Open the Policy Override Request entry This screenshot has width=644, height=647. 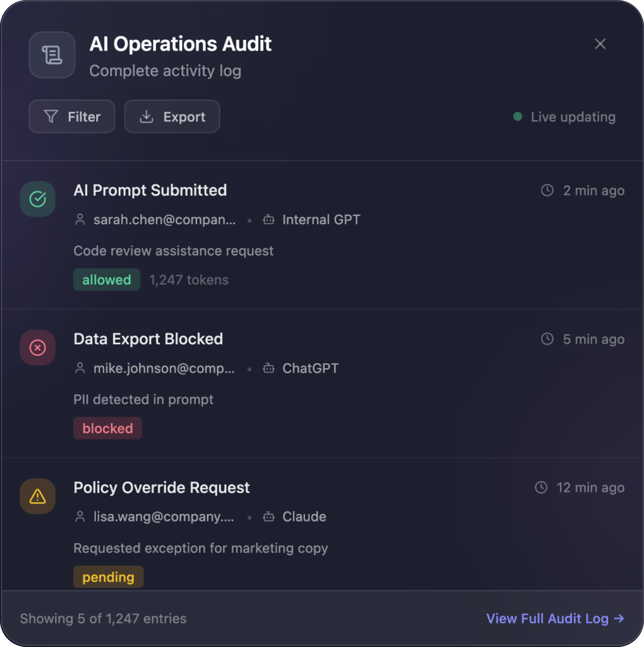point(162,488)
